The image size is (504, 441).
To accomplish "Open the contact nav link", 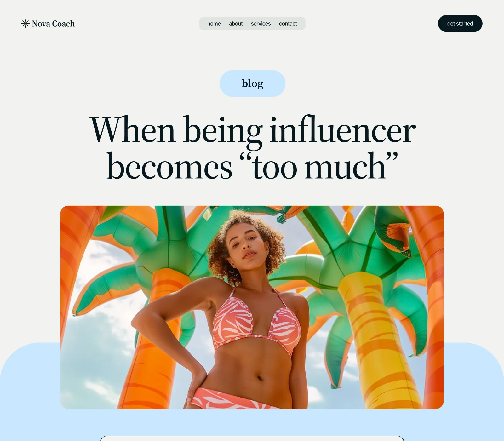I will tap(288, 24).
